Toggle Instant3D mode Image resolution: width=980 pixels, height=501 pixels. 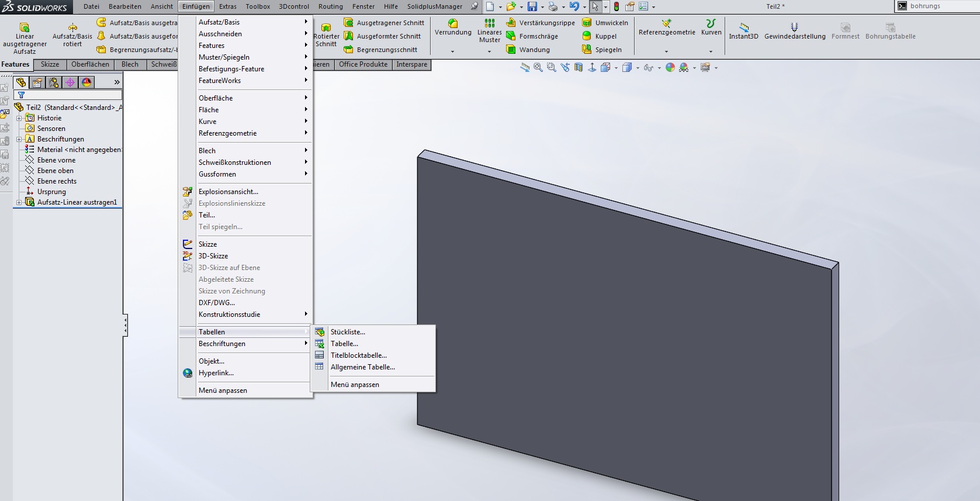pyautogui.click(x=743, y=32)
